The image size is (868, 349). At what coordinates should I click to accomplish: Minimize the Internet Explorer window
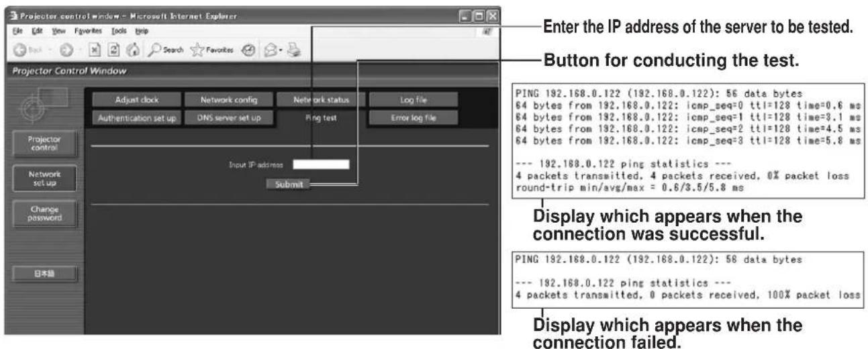click(464, 15)
